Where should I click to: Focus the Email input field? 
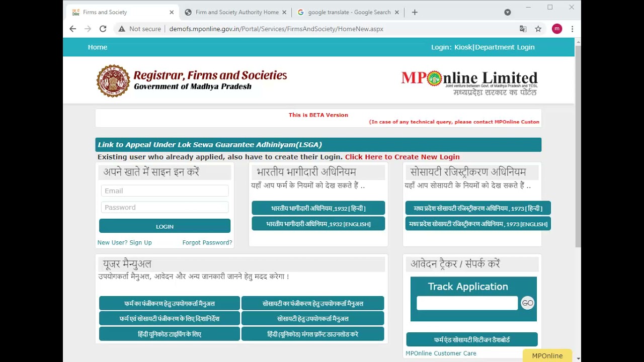[x=165, y=191]
